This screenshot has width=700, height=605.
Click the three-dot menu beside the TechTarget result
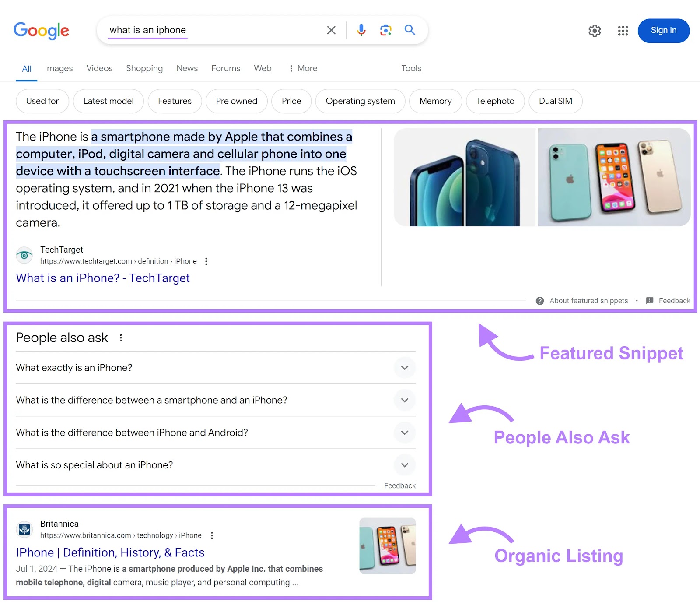tap(206, 261)
